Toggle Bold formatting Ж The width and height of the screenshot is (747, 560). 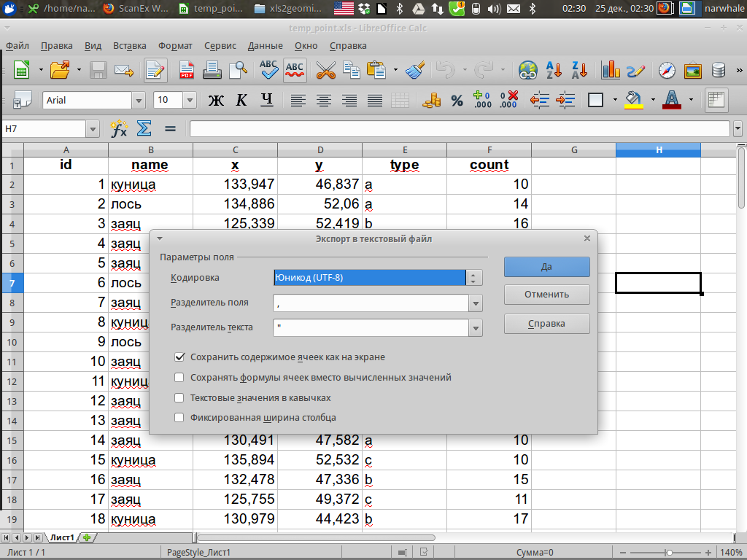point(216,100)
